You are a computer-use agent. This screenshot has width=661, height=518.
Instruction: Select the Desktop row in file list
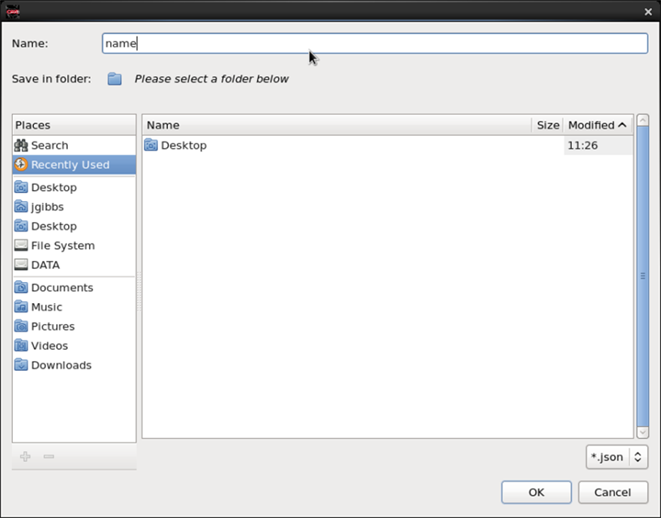click(388, 145)
